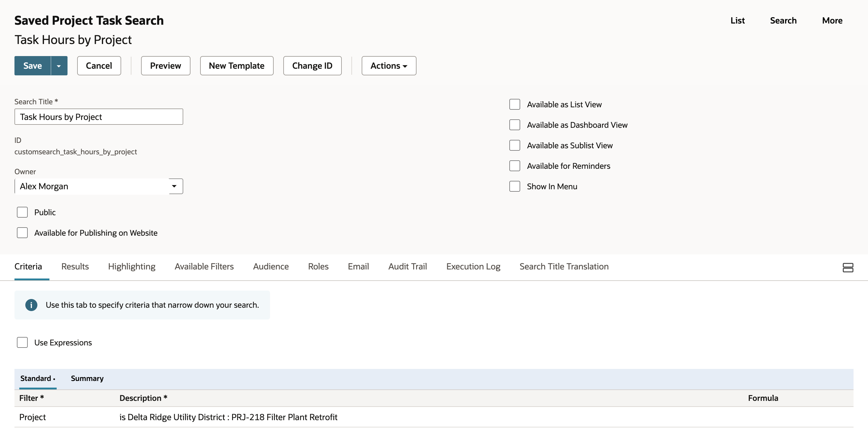Enable Available for Reminders
Image resolution: width=868 pixels, height=428 pixels.
[x=514, y=166]
